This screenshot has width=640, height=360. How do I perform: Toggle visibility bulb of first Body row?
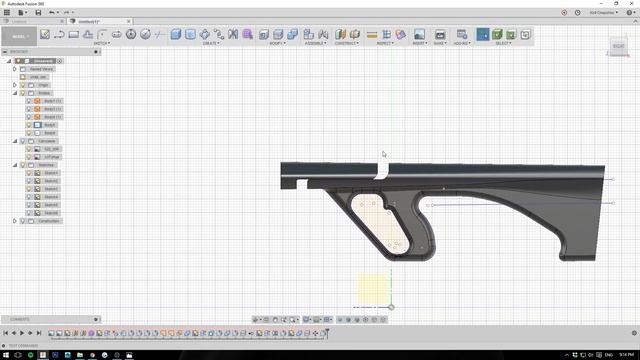[29, 101]
